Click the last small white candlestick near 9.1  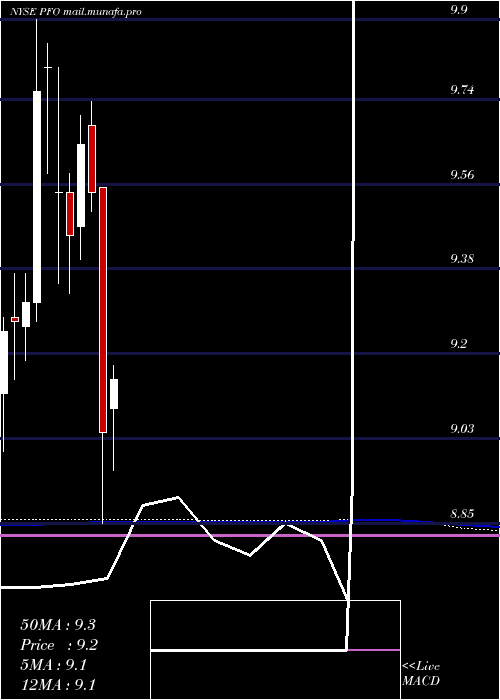[114, 394]
